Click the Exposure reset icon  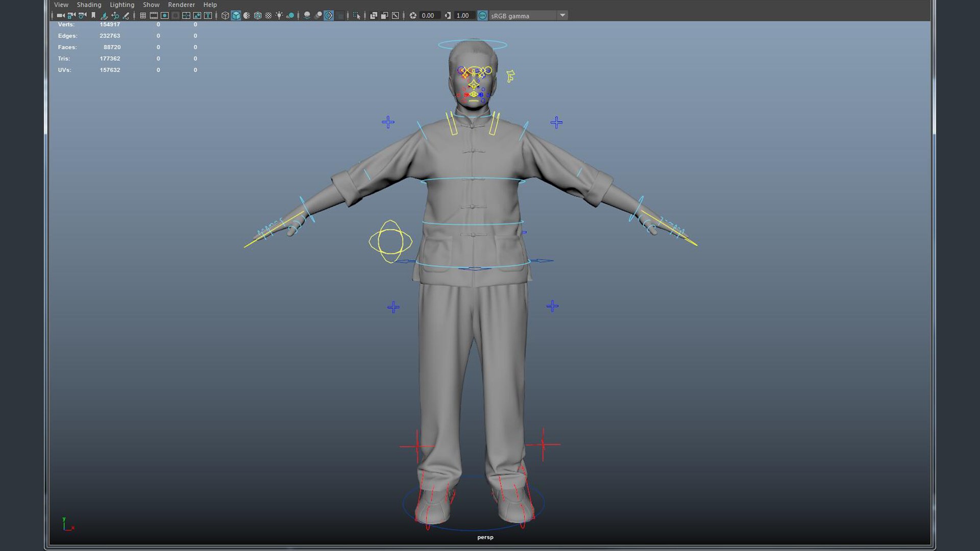click(413, 16)
